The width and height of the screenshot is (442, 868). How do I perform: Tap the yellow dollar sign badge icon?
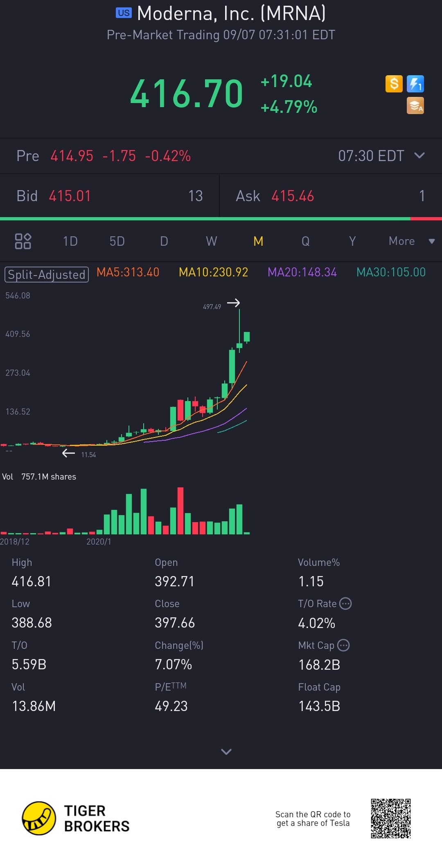(394, 84)
